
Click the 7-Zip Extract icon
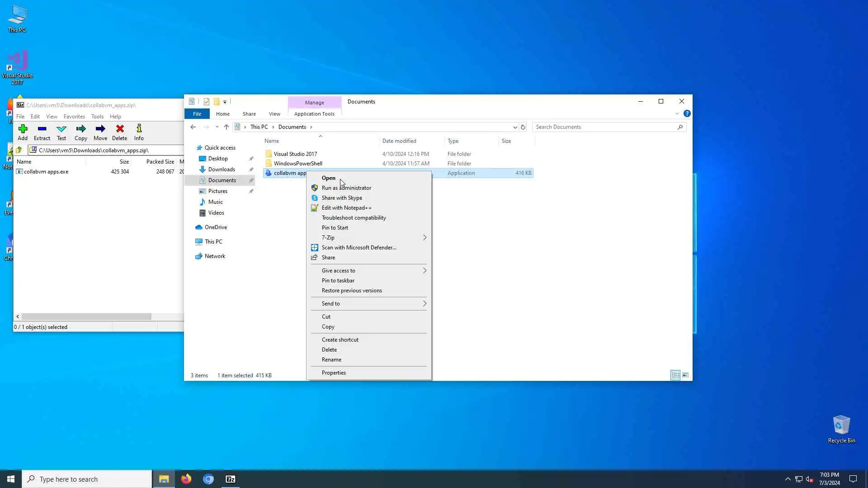pyautogui.click(x=42, y=132)
